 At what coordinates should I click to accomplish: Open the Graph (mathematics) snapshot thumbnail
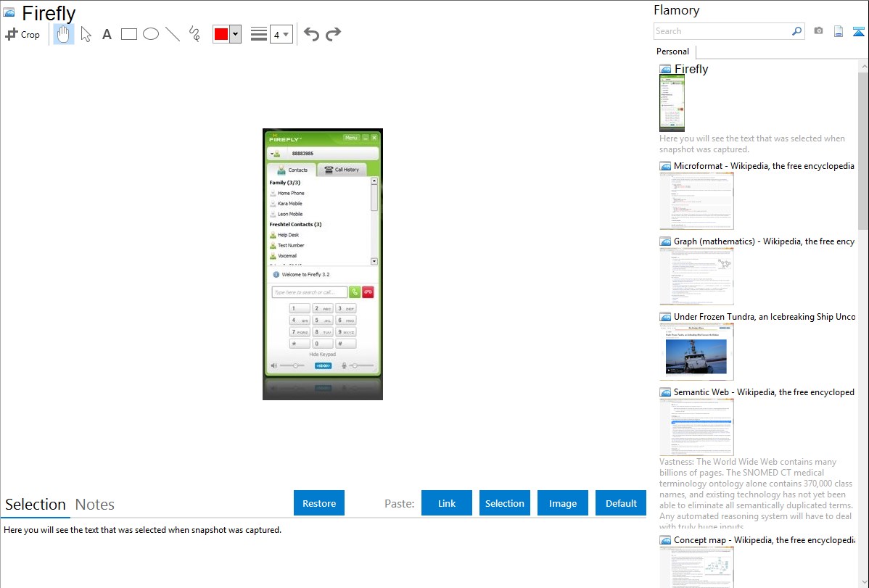pos(696,276)
